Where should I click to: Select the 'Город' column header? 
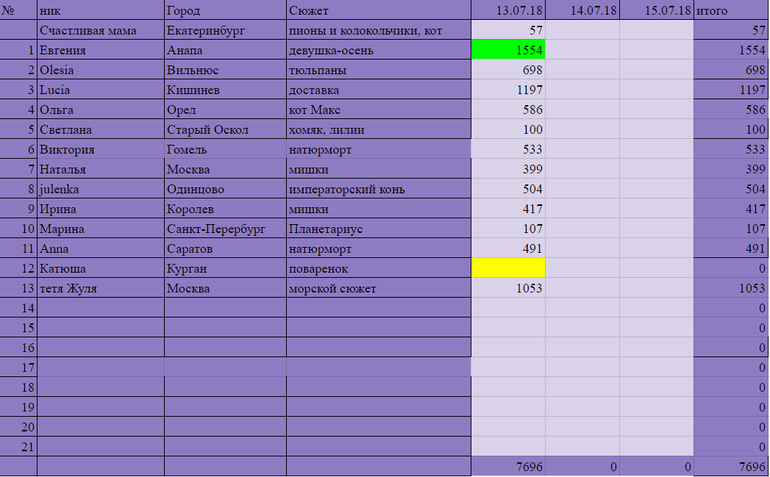click(x=225, y=10)
